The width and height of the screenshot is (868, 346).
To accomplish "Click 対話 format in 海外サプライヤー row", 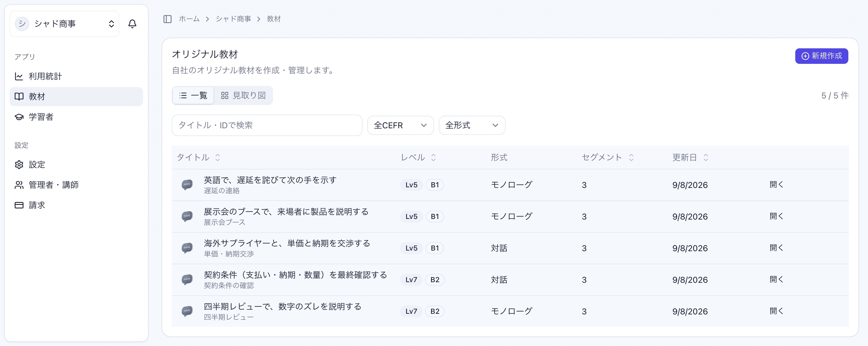I will (499, 248).
